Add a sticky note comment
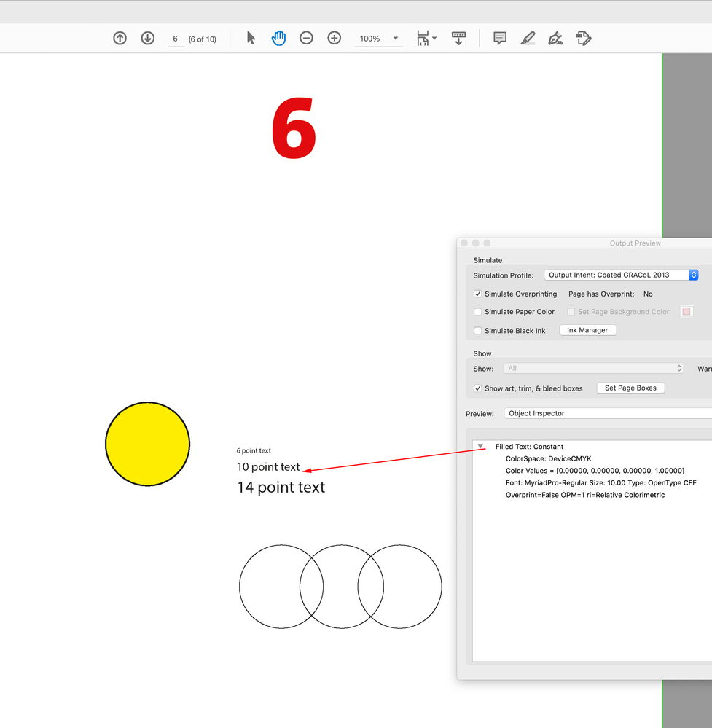The width and height of the screenshot is (712, 728). [x=500, y=38]
